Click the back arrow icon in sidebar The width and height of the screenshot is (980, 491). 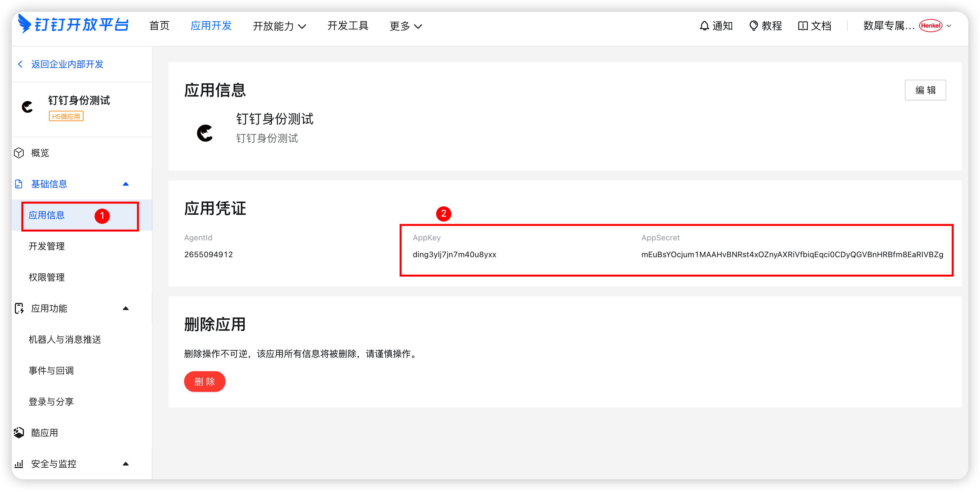(20, 64)
